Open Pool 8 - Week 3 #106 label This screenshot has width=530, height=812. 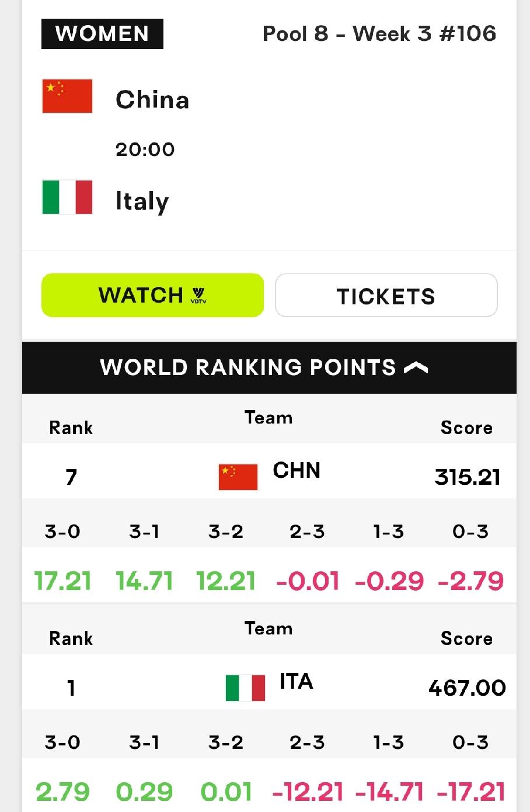[x=379, y=34]
